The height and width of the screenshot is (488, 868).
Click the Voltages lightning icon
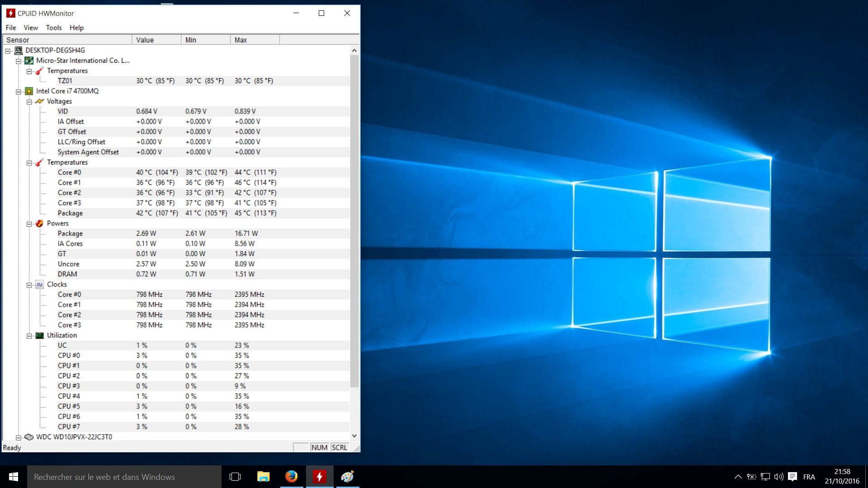tap(40, 101)
